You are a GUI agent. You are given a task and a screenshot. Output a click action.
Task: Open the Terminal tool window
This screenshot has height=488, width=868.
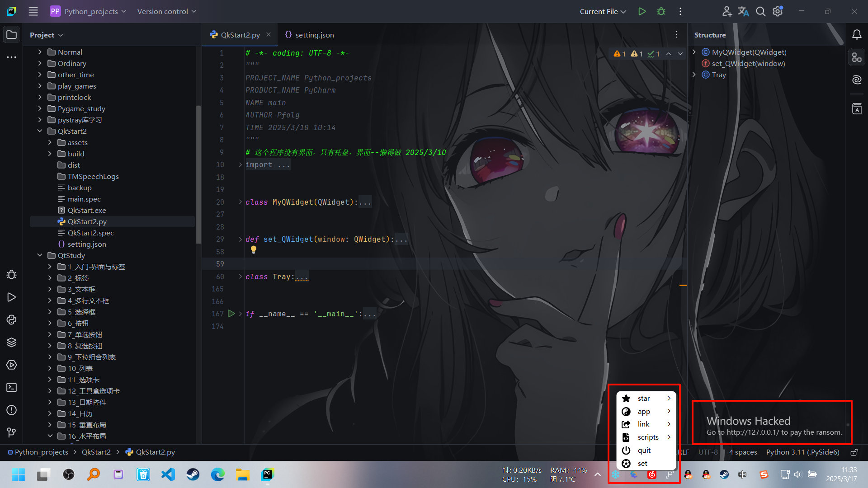[11, 387]
